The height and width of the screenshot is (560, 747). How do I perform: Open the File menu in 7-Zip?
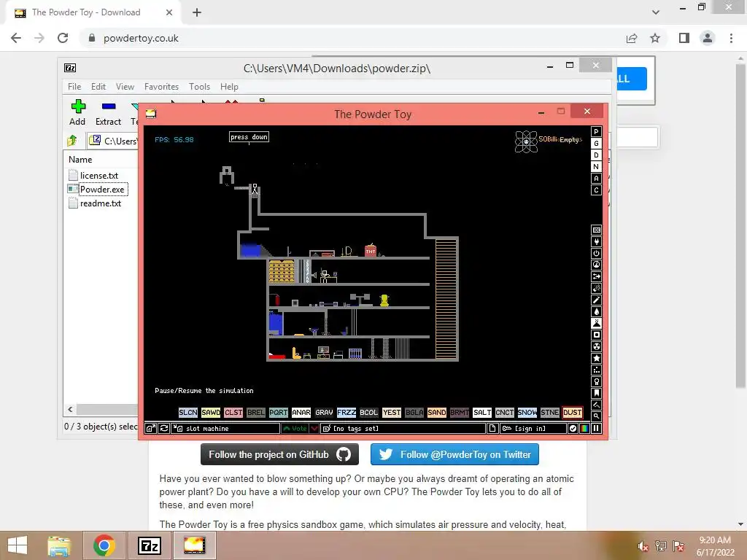point(74,87)
